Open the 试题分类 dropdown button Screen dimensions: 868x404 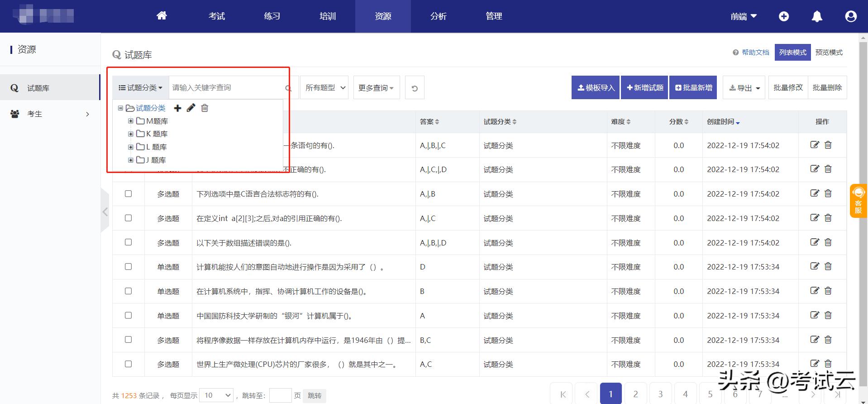coord(141,88)
